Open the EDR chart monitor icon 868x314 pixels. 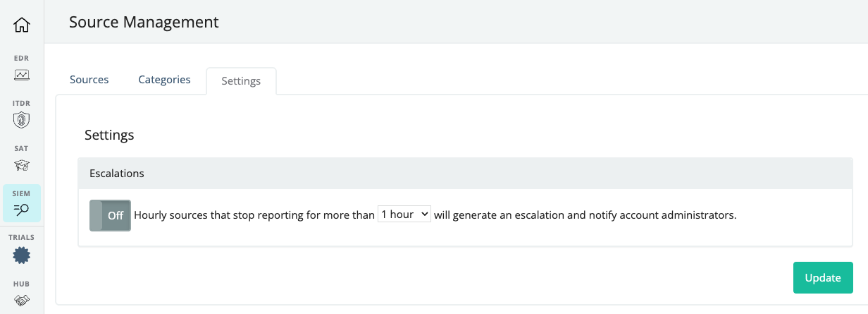(22, 74)
